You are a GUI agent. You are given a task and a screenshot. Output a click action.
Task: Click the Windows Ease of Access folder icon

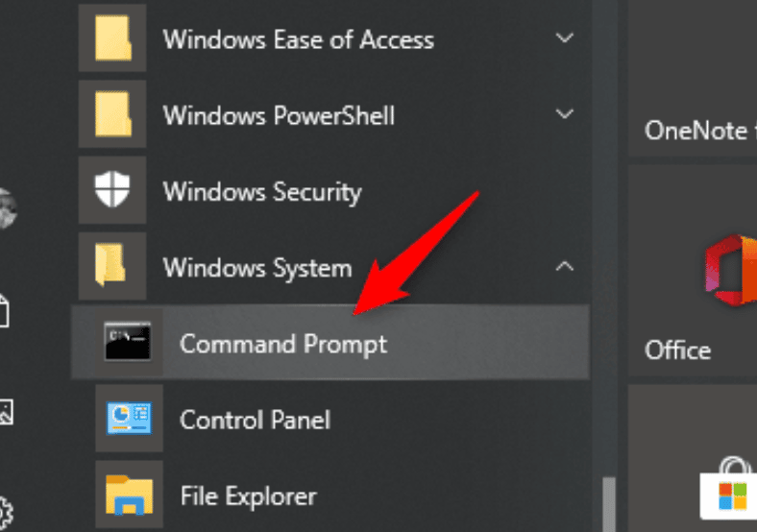click(x=113, y=38)
